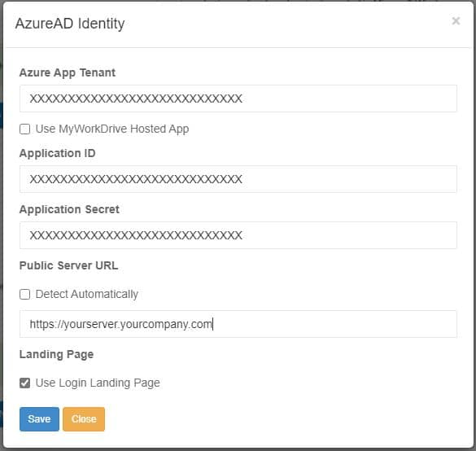The width and height of the screenshot is (476, 451).
Task: Close the AzureAD Identity dialog with X
Action: (456, 21)
